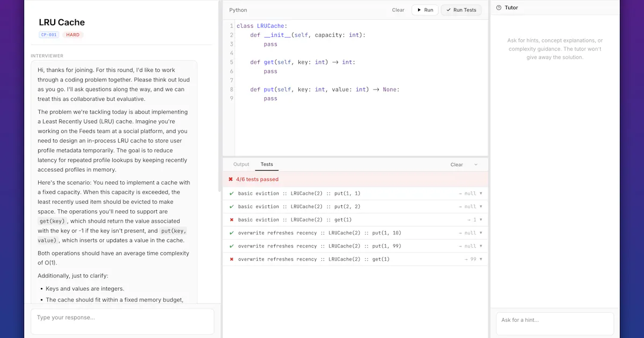Expand failed overwrite refreshes get(1) result arrow

(x=481, y=259)
